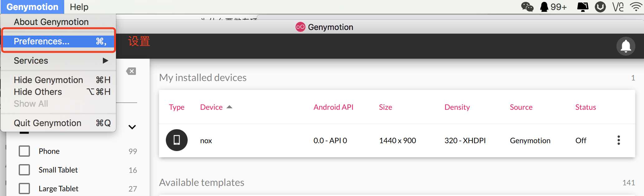
Task: Click the Available templates heading
Action: (201, 182)
